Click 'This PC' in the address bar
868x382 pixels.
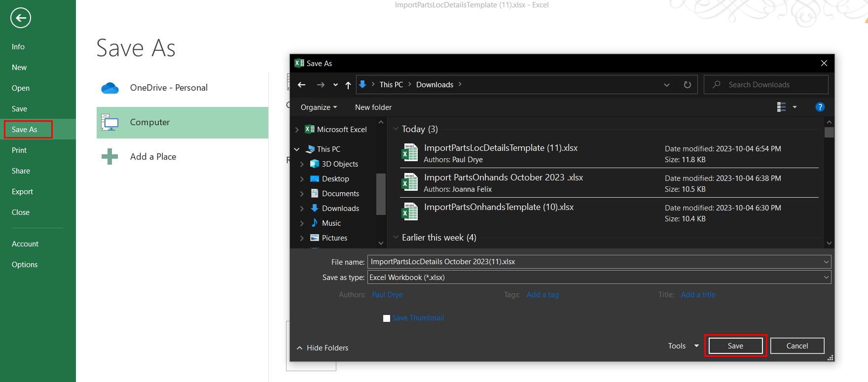click(391, 85)
